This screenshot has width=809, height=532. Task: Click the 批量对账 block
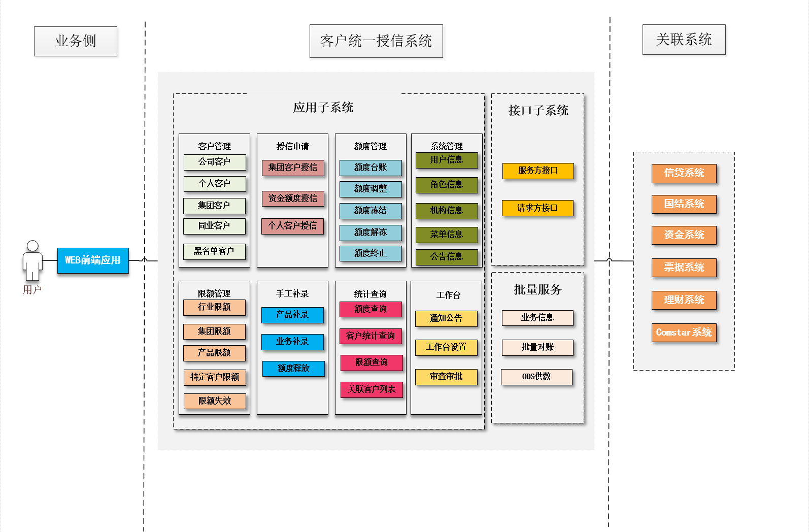click(537, 347)
